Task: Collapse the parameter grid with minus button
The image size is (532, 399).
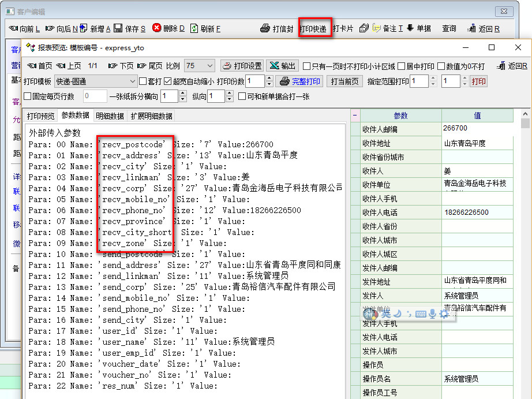Action: [355, 115]
